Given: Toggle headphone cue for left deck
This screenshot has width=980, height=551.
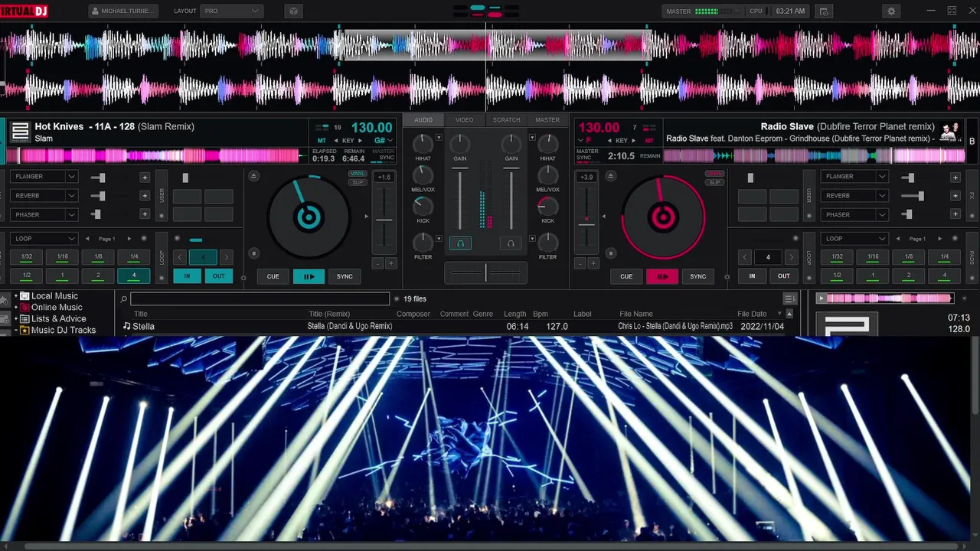Looking at the screenshot, I should [460, 243].
